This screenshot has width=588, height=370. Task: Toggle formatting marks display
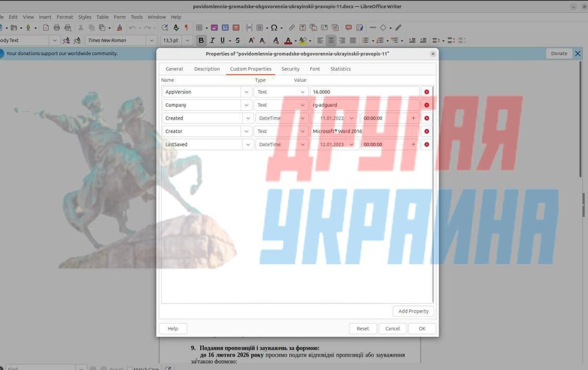coord(186,28)
